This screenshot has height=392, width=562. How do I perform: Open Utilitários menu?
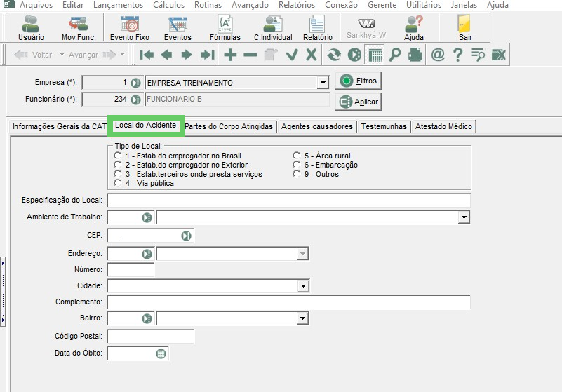[x=424, y=5]
